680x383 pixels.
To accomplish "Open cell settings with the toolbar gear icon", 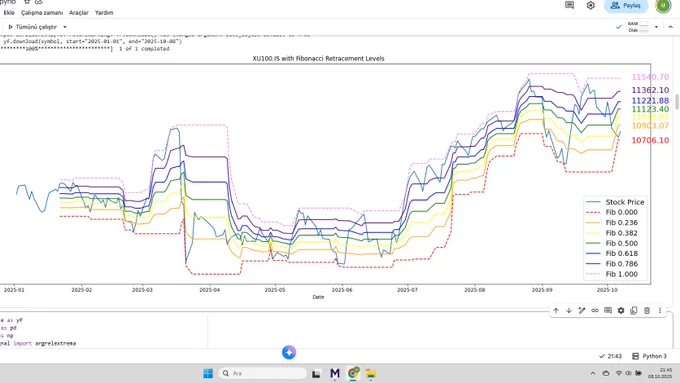I will pos(621,311).
